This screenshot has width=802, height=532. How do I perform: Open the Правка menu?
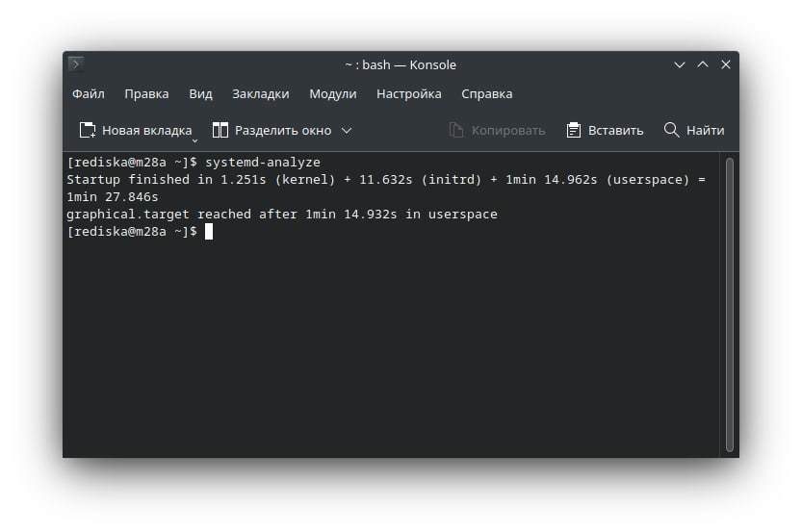pos(146,94)
